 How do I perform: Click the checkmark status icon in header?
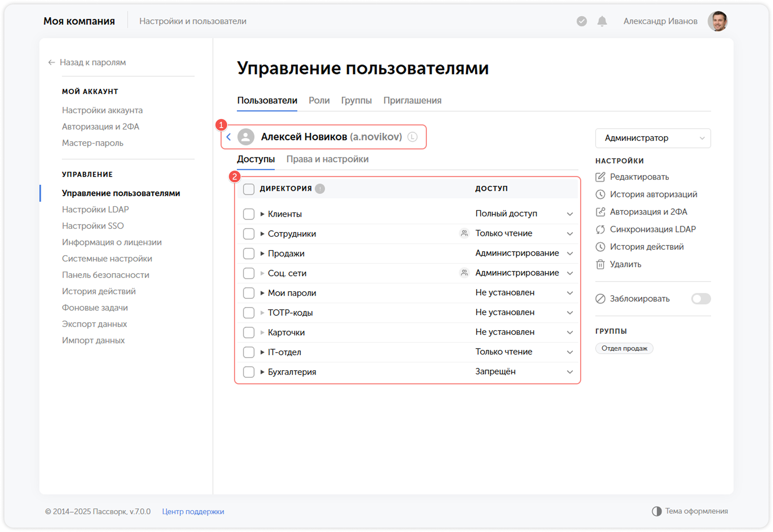pos(582,21)
